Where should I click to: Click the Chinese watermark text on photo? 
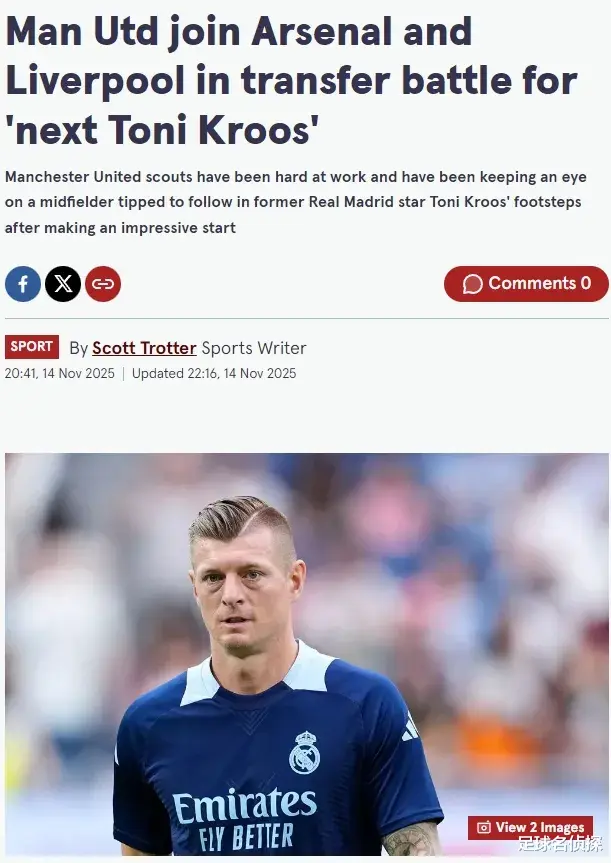click(560, 844)
